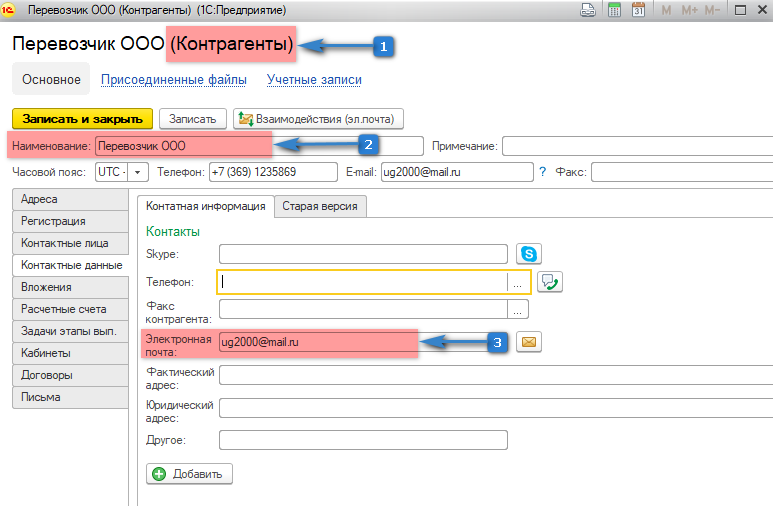The image size is (773, 520).
Task: Click the envelope icon next to Электронная почта
Action: point(528,342)
